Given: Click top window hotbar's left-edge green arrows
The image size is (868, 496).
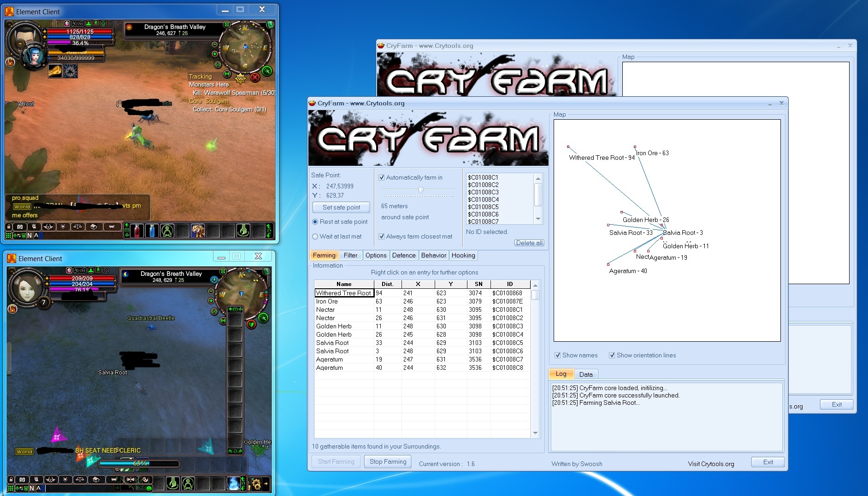Looking at the screenshot, I should click(x=127, y=230).
